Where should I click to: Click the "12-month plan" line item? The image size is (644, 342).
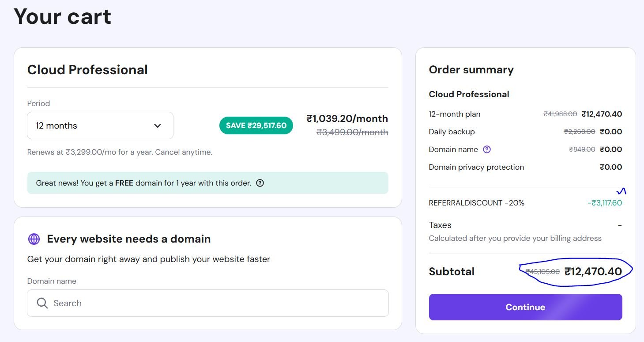tap(454, 114)
